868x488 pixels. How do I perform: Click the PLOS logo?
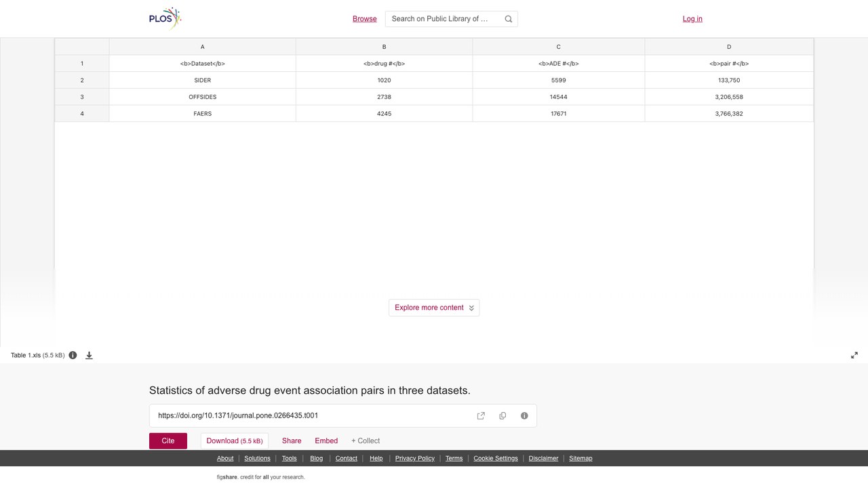tap(165, 18)
